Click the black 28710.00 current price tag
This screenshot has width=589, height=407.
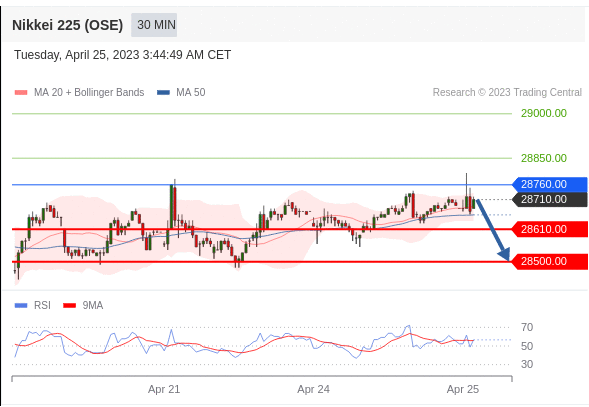point(550,199)
